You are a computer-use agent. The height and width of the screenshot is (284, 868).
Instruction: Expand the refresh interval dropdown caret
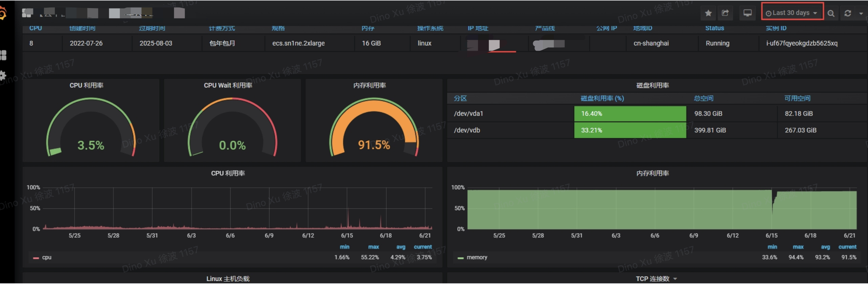tap(861, 13)
